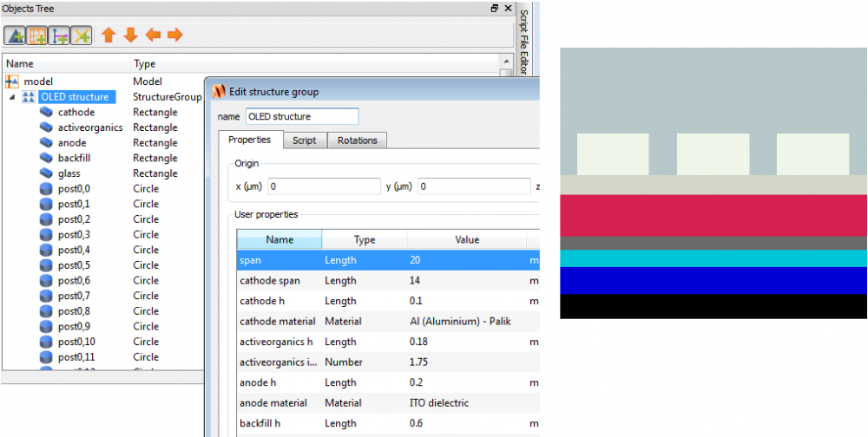Click the origin x (µm) input field
Screen dimensions: 868x437
[x=325, y=186]
